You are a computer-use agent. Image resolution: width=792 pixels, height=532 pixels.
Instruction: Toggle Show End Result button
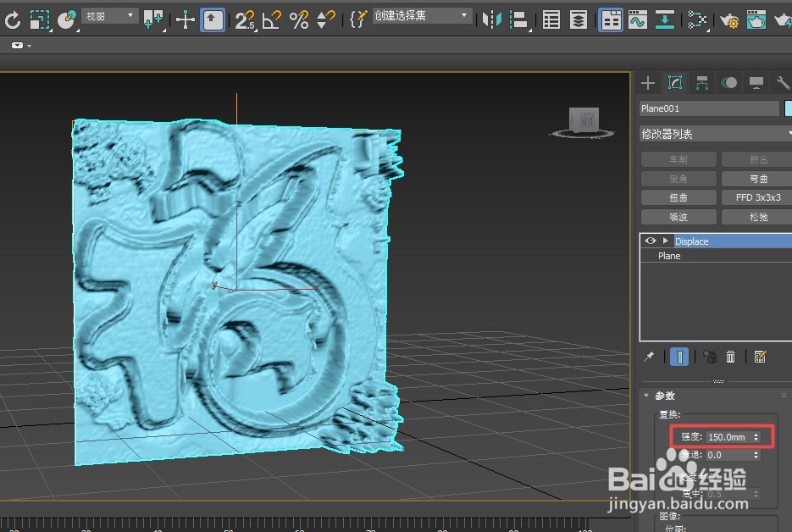click(679, 357)
